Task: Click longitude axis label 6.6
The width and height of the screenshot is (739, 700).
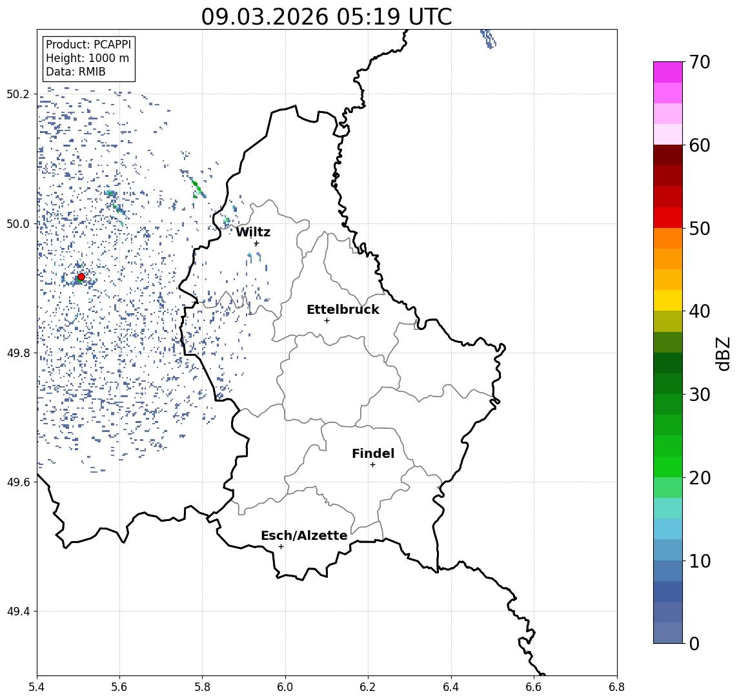Action: pos(534,687)
